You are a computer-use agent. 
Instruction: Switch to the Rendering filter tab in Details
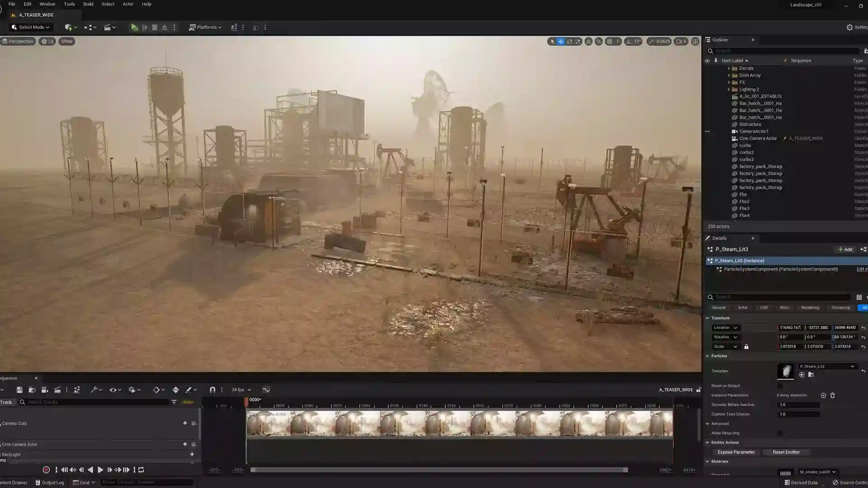(x=810, y=307)
